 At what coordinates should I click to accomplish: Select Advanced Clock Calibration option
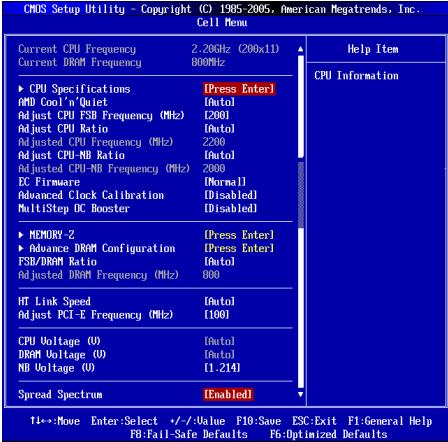click(x=91, y=195)
